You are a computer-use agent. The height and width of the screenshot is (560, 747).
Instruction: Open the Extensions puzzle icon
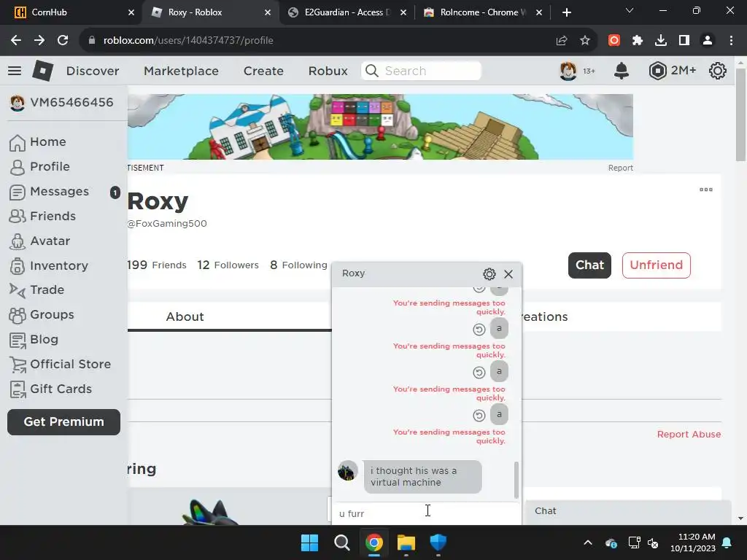(x=638, y=41)
